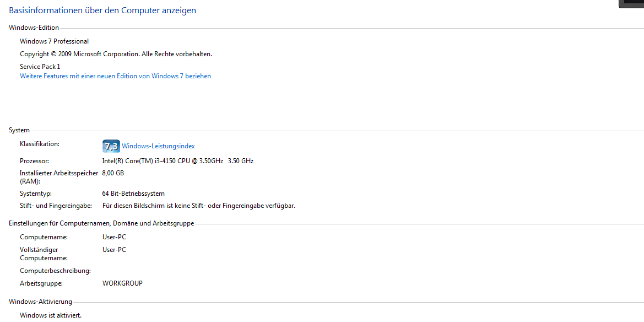The height and width of the screenshot is (322, 644).
Task: Click the 'Arbeitsgruppe:' label
Action: pos(41,283)
